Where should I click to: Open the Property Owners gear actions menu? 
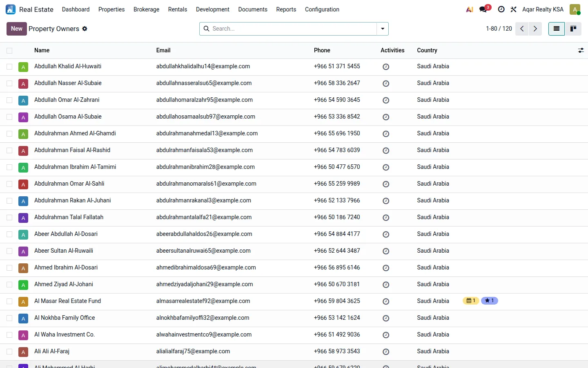85,29
